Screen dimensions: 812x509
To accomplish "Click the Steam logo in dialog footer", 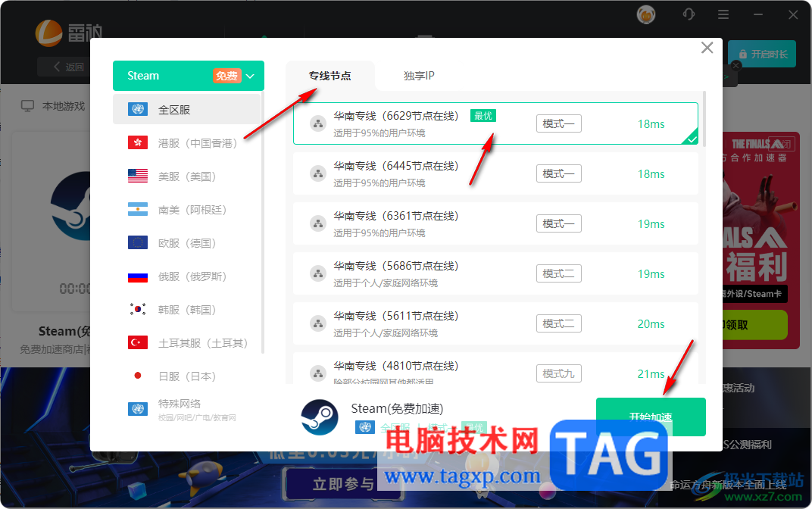I will pos(320,417).
